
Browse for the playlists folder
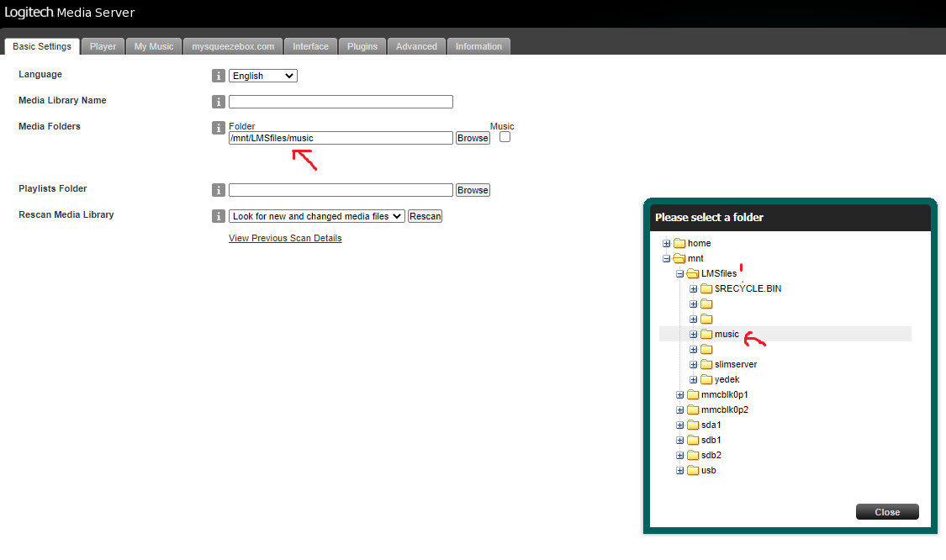coord(473,190)
